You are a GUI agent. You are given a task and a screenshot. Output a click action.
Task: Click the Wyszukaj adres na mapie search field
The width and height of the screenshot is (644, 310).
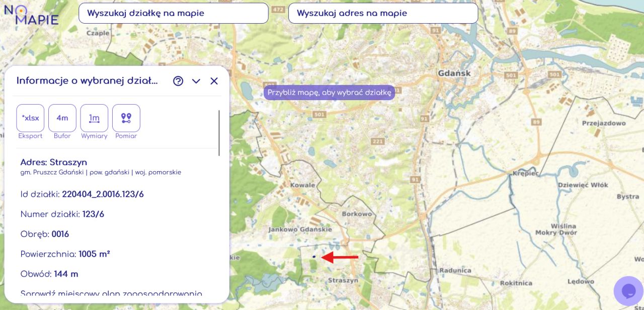383,13
